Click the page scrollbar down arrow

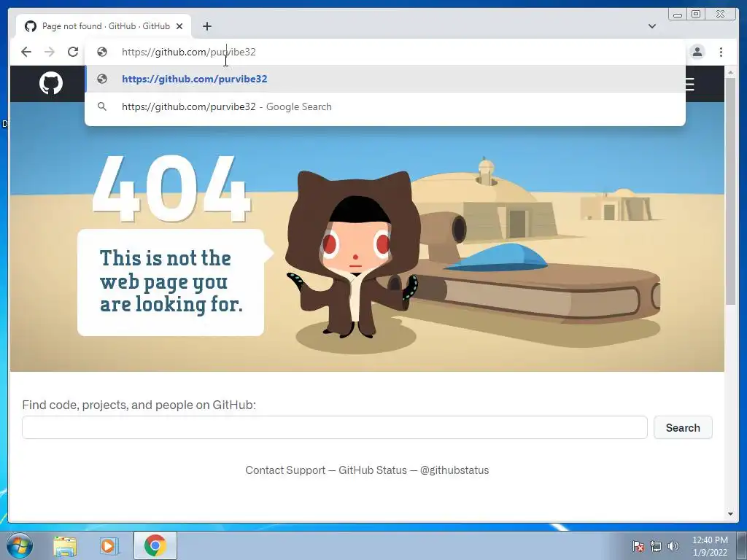click(x=730, y=514)
